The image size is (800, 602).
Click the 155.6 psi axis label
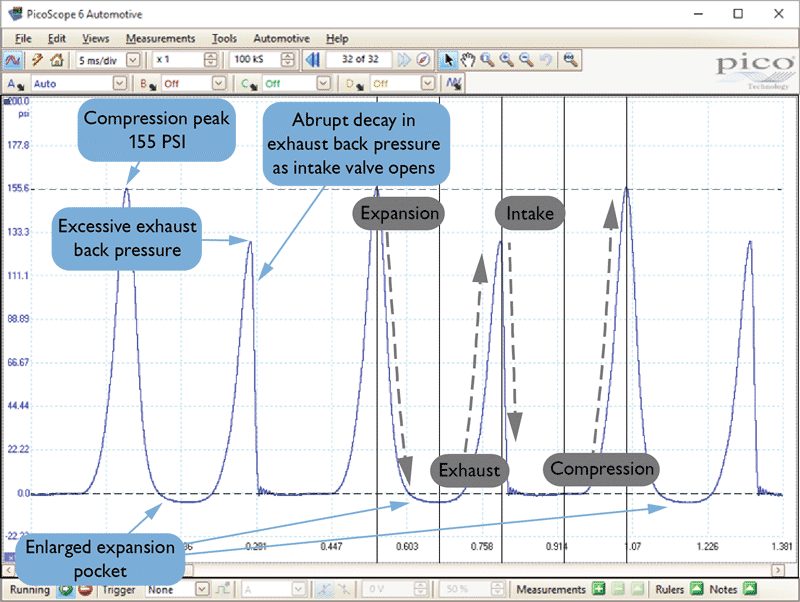(18, 188)
